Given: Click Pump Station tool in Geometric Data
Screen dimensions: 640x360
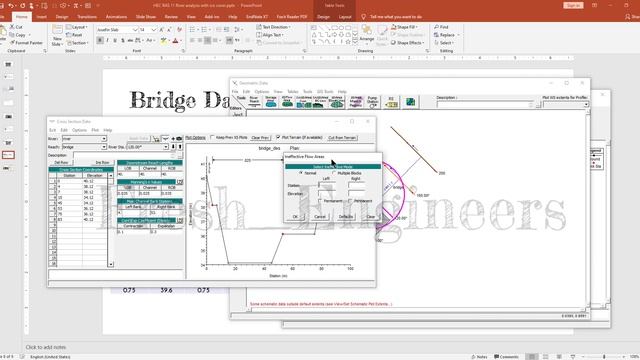Looking at the screenshot, I should pos(372,102).
